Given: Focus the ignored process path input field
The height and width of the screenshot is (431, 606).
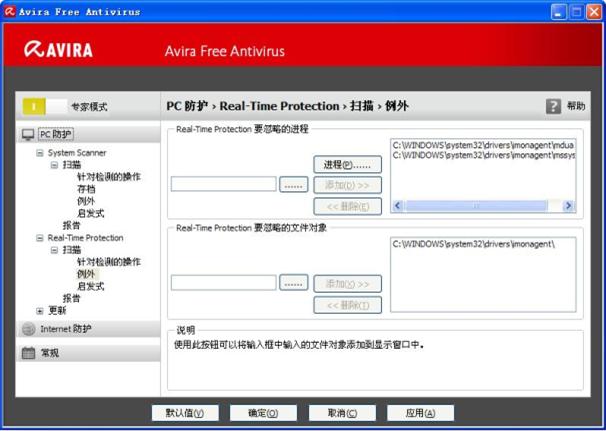Looking at the screenshot, I should click(x=224, y=184).
